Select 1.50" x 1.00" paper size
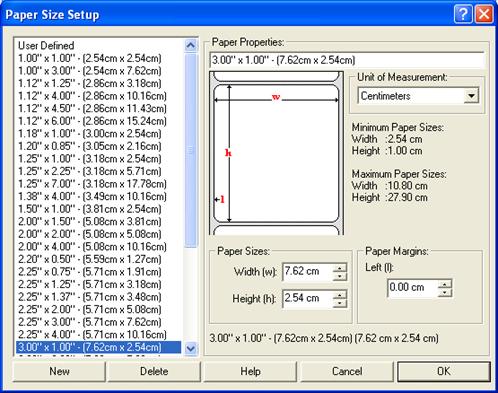 [x=99, y=209]
